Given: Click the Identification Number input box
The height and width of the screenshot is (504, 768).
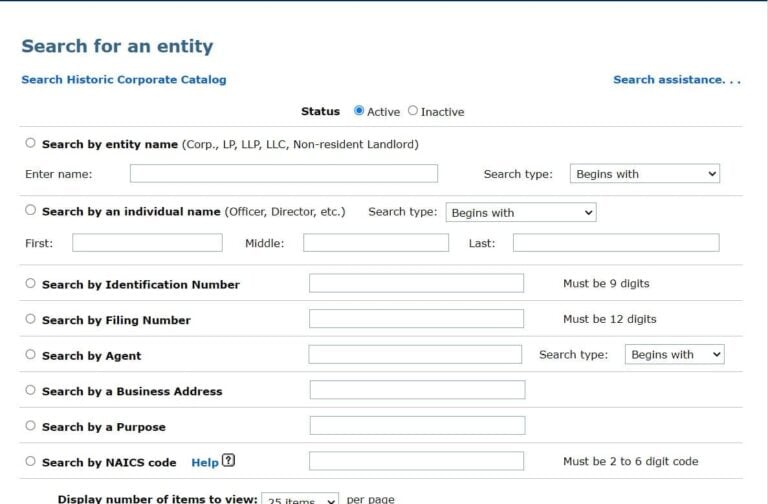Looking at the screenshot, I should coord(416,283).
